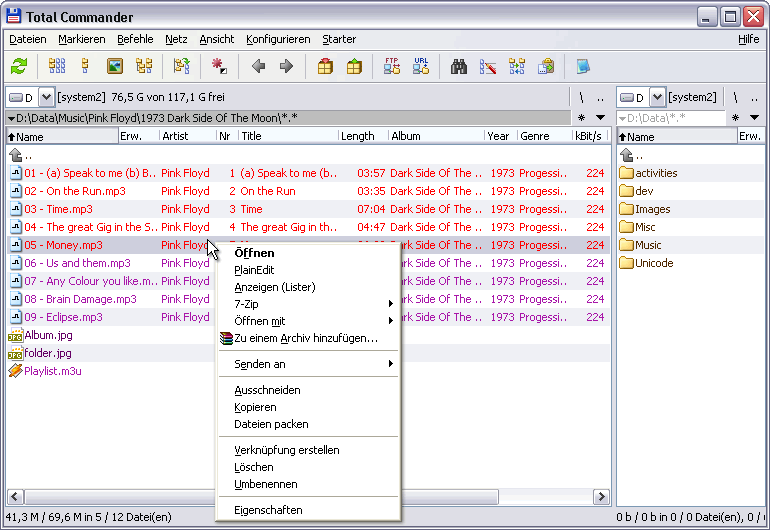This screenshot has width=770, height=530.
Task: Click the green refresh icon in toolbar
Action: click(x=19, y=67)
